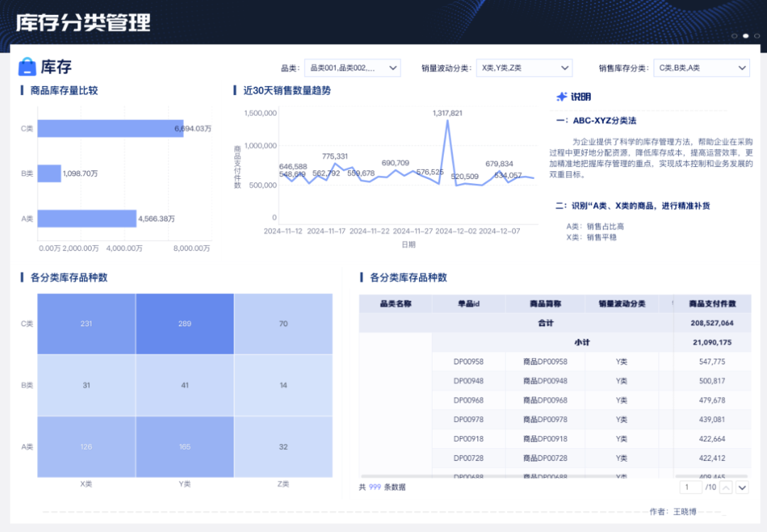This screenshot has height=532, width=767.
Task: Click the 999 record count number
Action: click(375, 487)
